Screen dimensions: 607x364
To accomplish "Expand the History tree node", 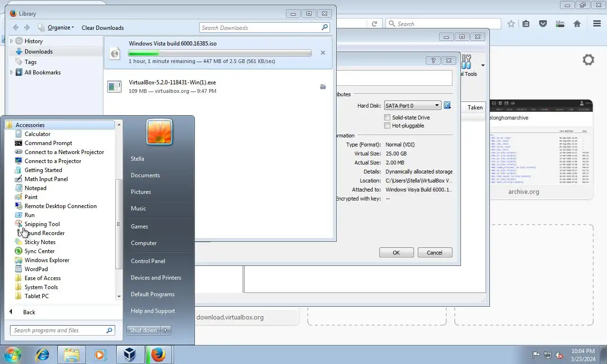I will tap(11, 41).
